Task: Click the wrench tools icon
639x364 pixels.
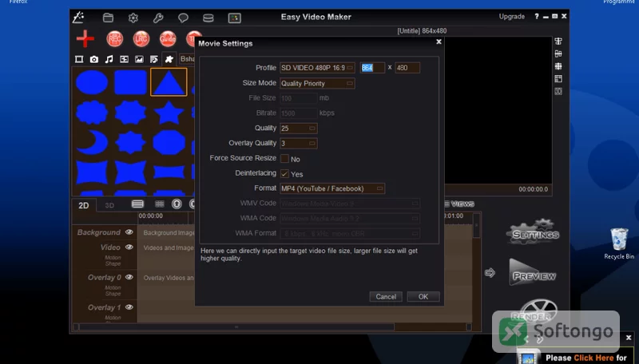Action: [x=158, y=18]
